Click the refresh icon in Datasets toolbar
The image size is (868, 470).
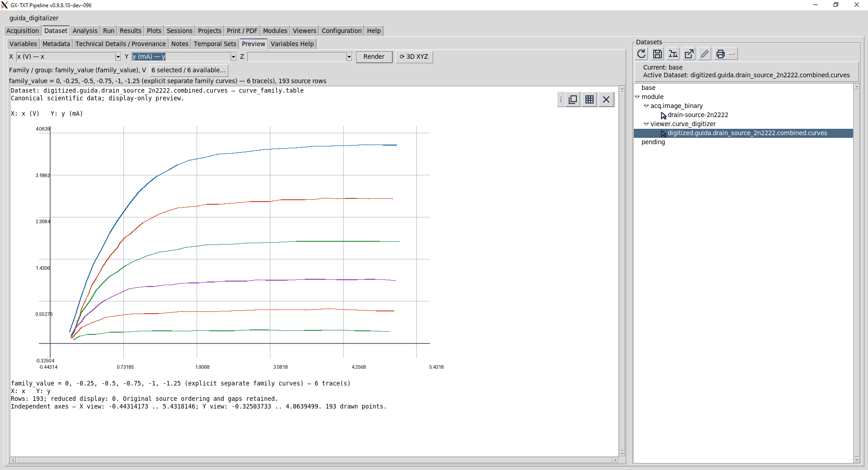[x=642, y=54]
